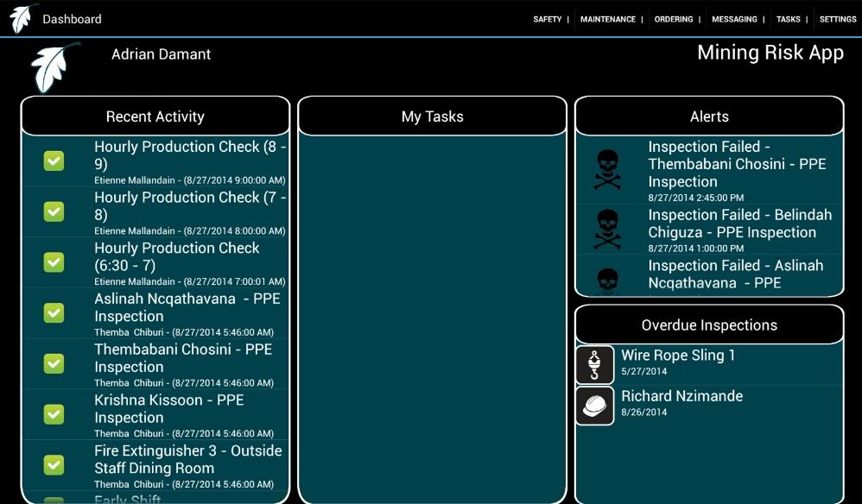Open Hourly Production Check (6:30 - 7) entry
862x504 pixels.
click(x=155, y=262)
